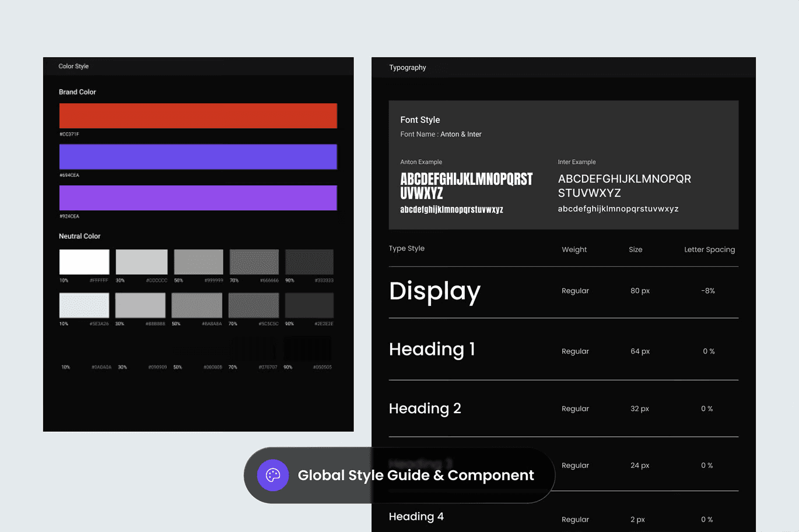Click the Inter Example label
The image size is (799, 532).
(x=577, y=162)
